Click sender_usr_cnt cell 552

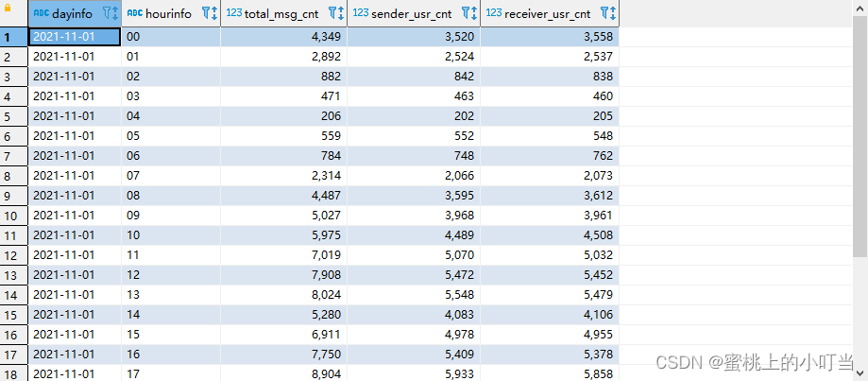(x=414, y=136)
